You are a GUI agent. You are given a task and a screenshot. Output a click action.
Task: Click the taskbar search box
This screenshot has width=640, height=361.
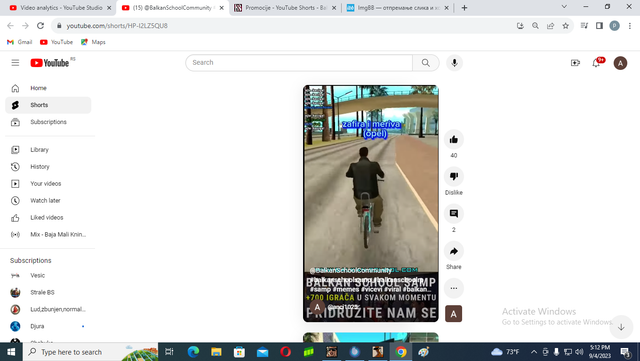tap(91, 352)
